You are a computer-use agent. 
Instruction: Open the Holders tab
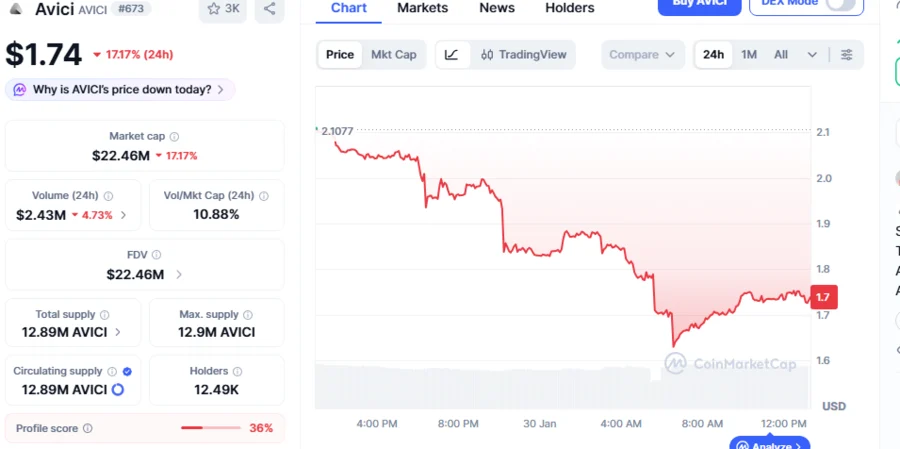(x=569, y=8)
